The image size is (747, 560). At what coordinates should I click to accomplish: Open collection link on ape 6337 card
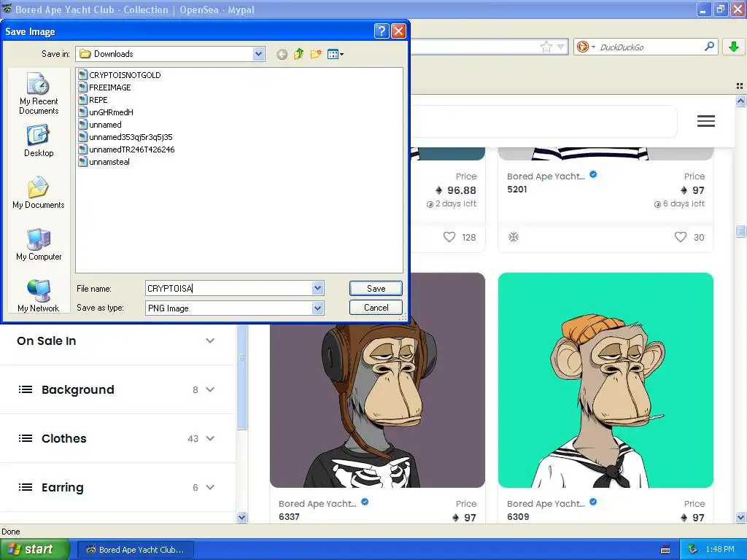tap(318, 504)
